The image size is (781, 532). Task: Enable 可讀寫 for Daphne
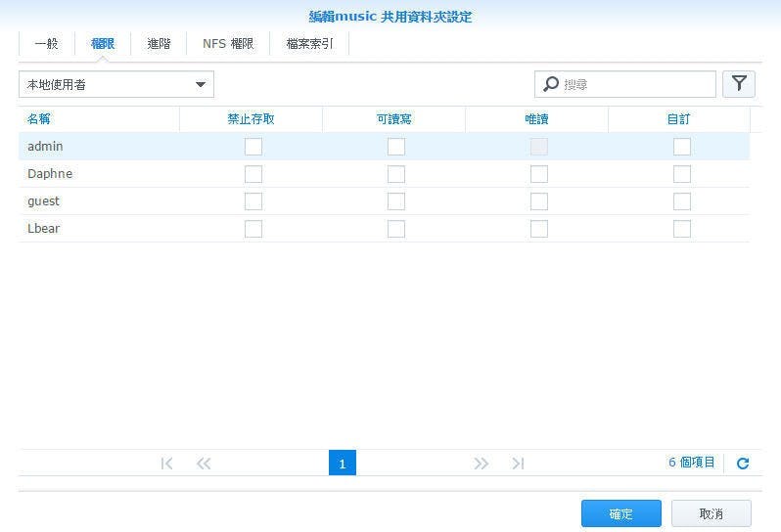click(396, 174)
